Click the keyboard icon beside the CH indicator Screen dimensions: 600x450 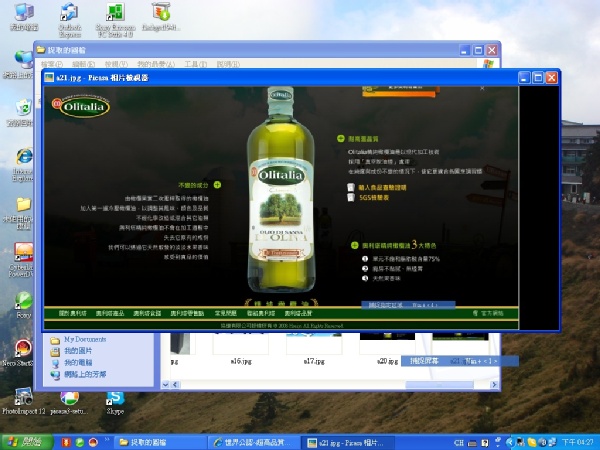coord(472,443)
